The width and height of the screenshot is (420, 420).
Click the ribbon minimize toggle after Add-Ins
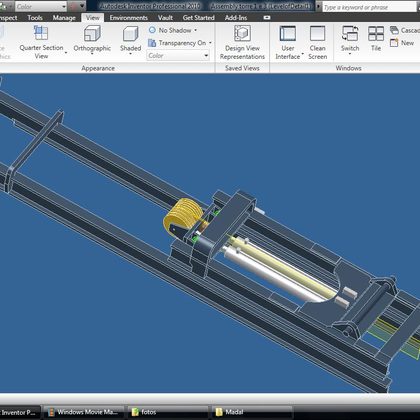click(267, 18)
